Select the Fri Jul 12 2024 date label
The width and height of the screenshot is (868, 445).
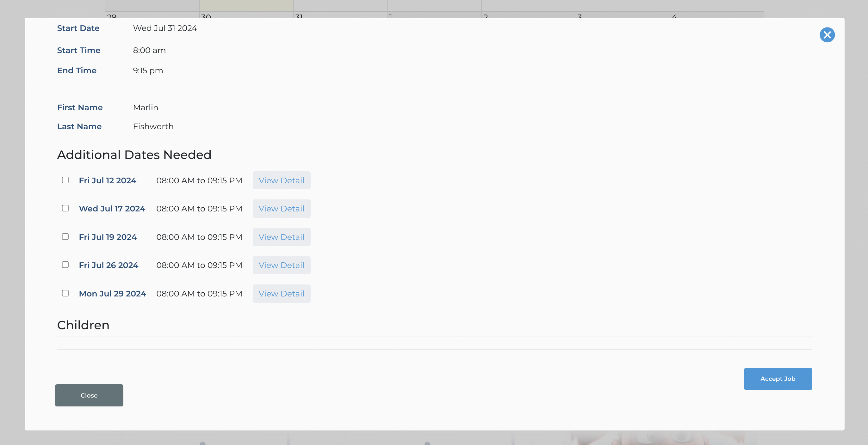(x=108, y=180)
